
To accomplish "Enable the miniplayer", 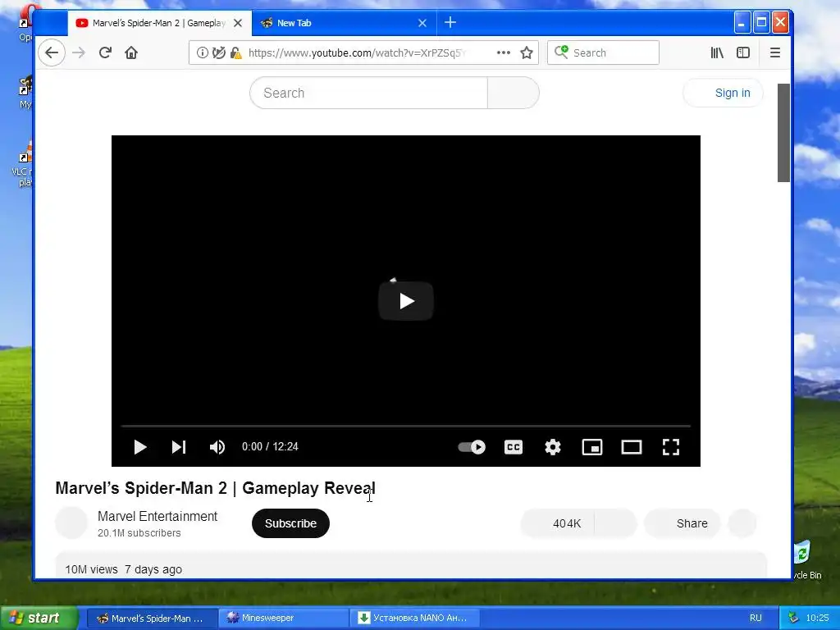I will [592, 447].
